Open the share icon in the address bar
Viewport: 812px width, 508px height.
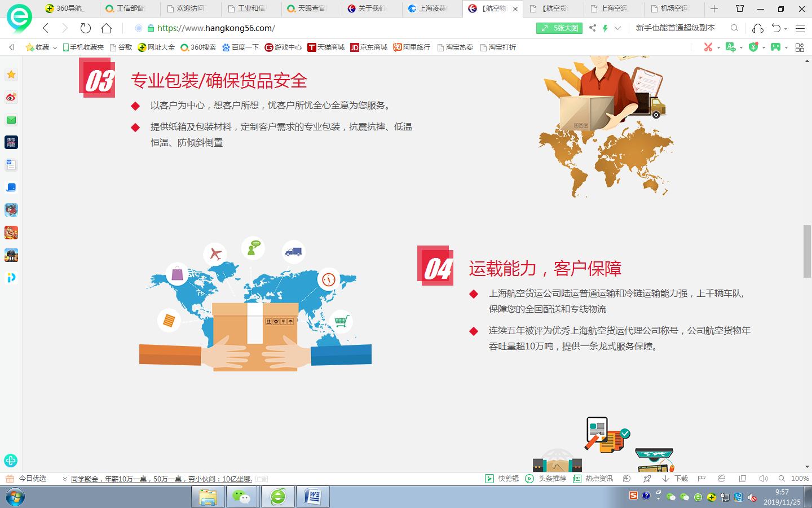(x=592, y=28)
